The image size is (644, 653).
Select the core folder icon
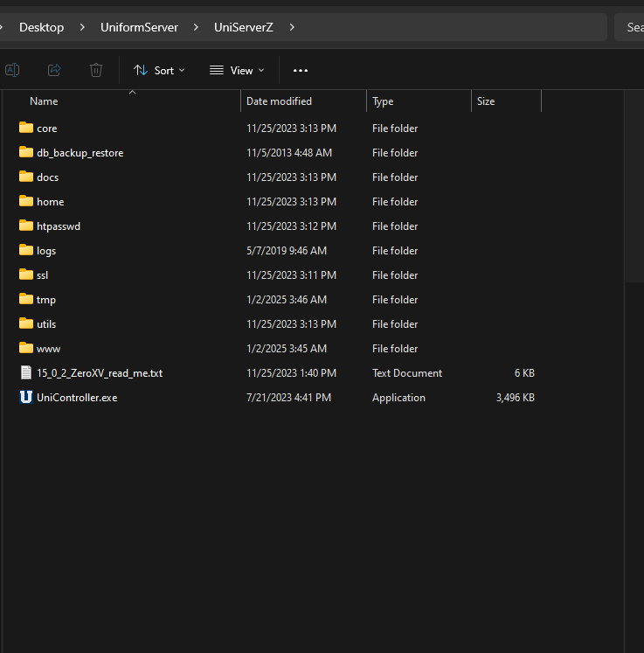coord(26,128)
